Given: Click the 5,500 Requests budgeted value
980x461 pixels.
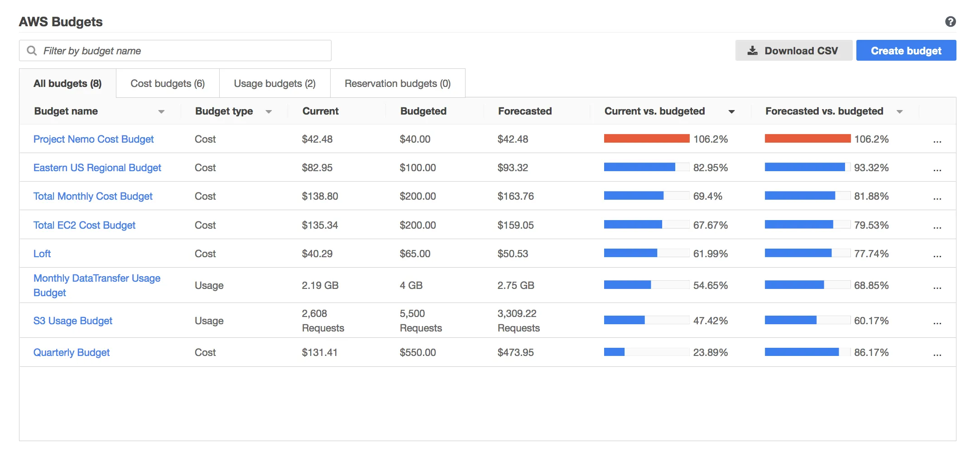Looking at the screenshot, I should (421, 321).
